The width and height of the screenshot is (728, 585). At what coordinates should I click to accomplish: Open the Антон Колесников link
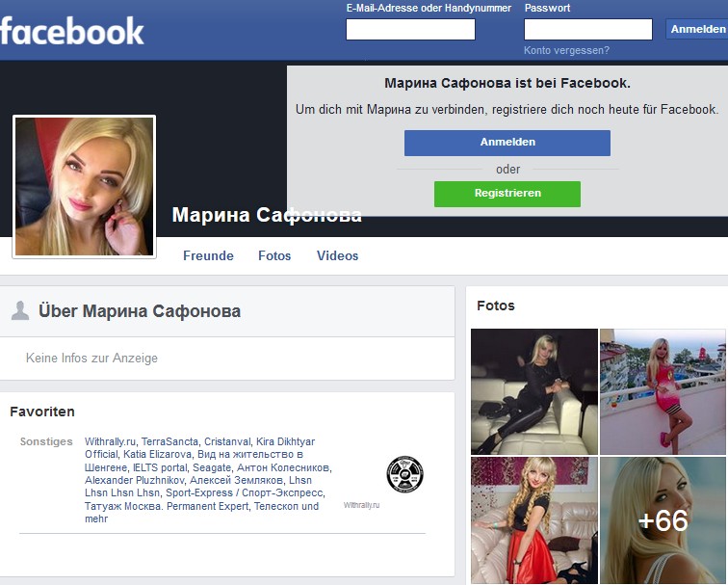283,467
